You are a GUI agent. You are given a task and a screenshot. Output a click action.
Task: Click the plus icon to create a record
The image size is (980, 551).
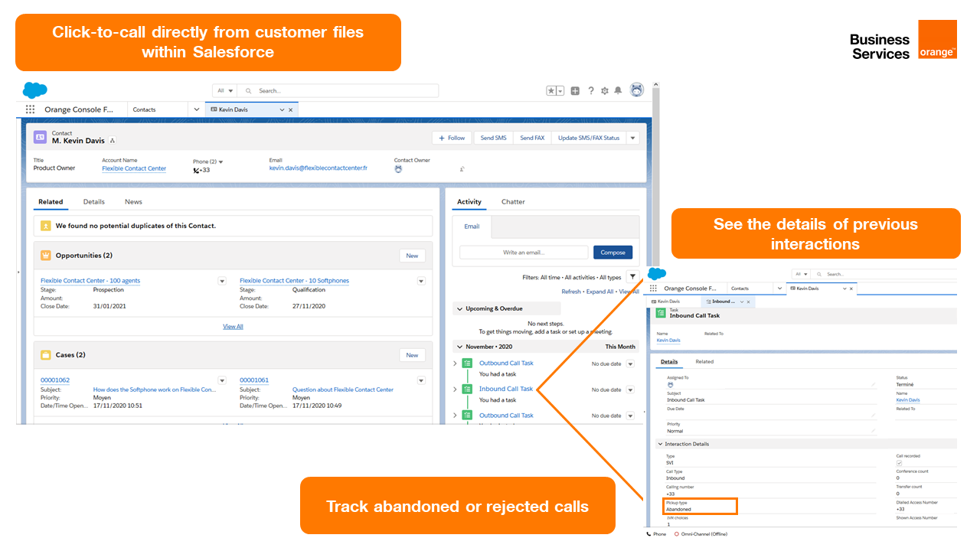[575, 90]
